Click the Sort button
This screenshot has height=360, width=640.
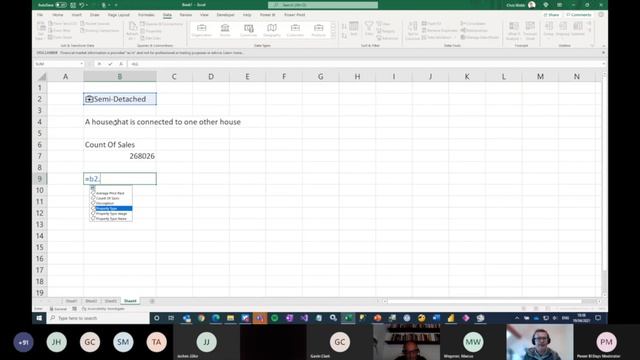354,29
